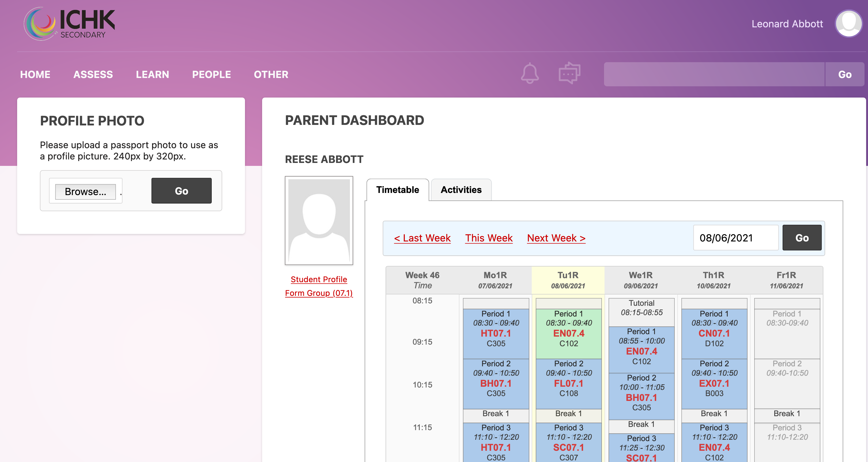Open the LEARN menu
This screenshot has height=462, width=868.
[x=152, y=74]
